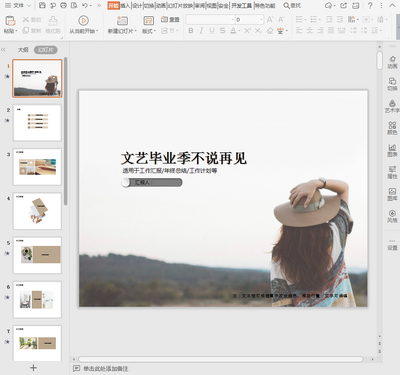Click the Superscript icon
The image size is (400, 375).
247,31
